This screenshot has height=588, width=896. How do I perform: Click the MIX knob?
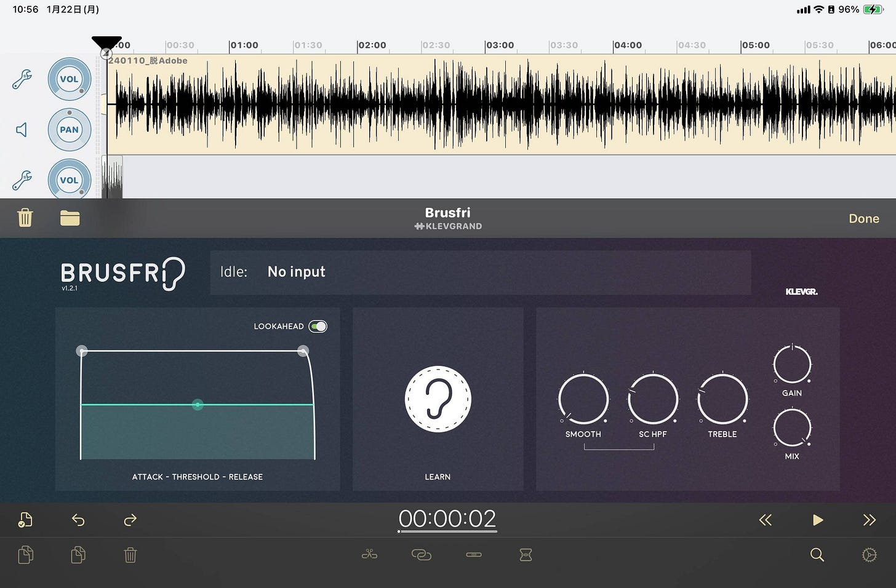(792, 427)
